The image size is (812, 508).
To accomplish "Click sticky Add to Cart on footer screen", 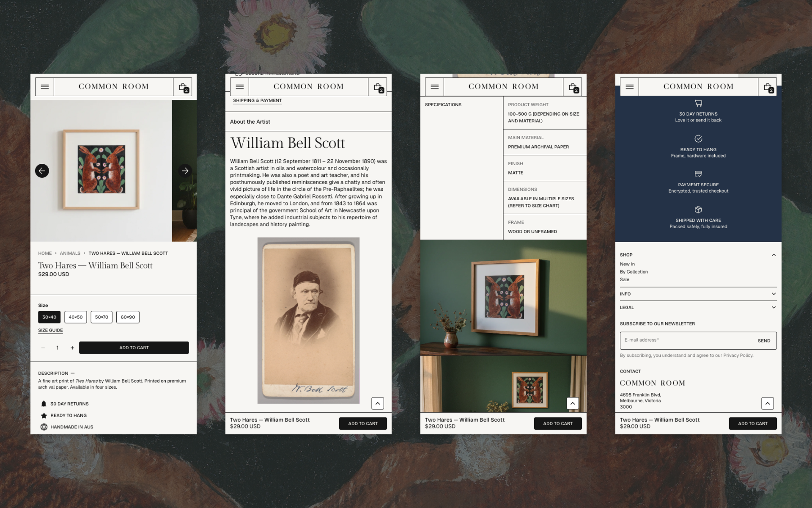I will coord(753,423).
